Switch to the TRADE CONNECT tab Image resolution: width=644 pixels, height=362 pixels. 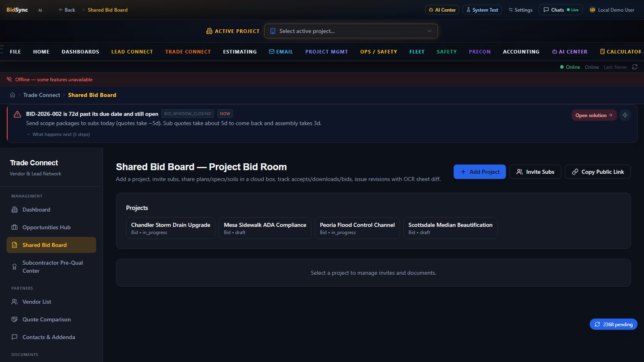pos(188,51)
